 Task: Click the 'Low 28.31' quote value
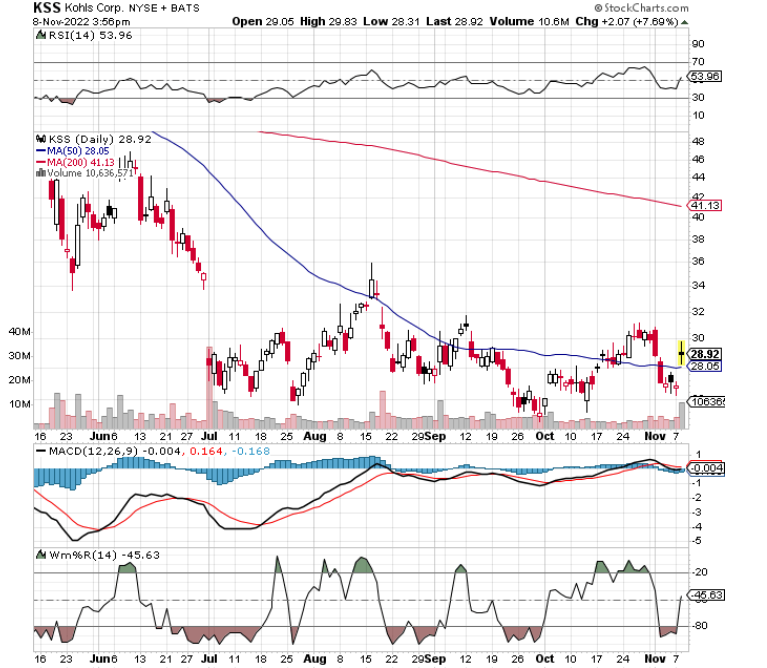tap(391, 22)
